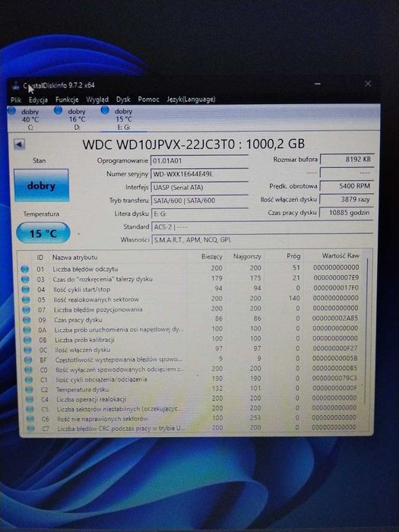Select row 'Ilość cykli obciążenia/odciążenia' text
Screen dimensions: 399x532
[101, 380]
